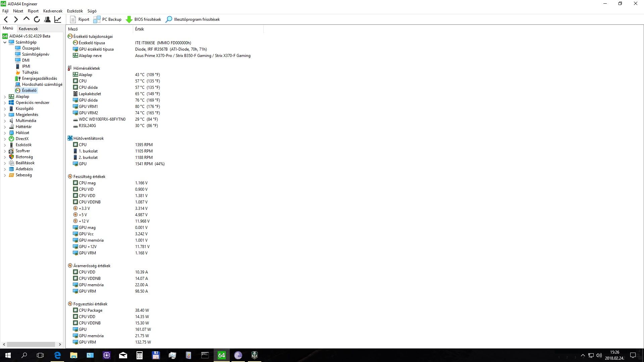
Task: Select the GPU VRM1 temperature row
Action: [x=116, y=107]
